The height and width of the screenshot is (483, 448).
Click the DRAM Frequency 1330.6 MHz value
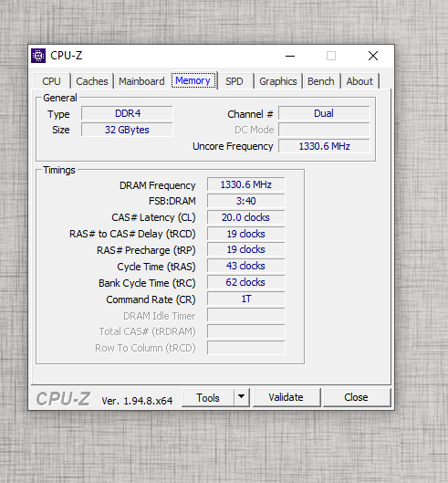[x=246, y=184]
